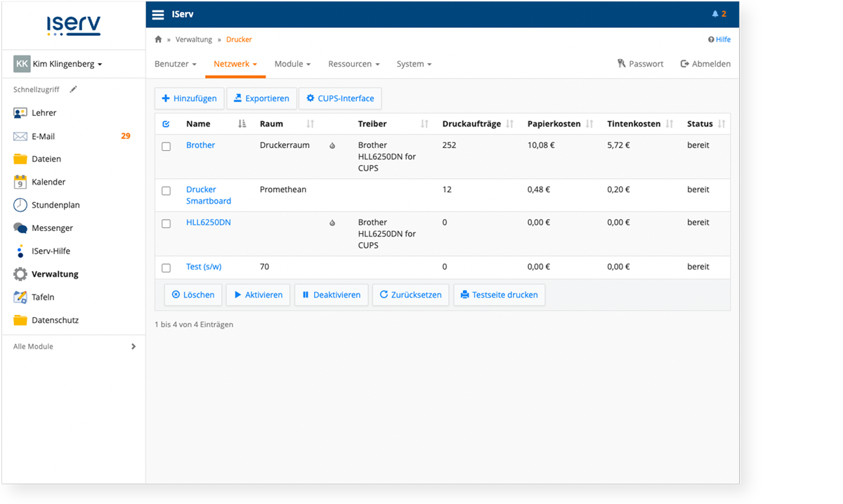Click the 5,72 € Tintenkosten value
The height and width of the screenshot is (504, 843).
(618, 145)
